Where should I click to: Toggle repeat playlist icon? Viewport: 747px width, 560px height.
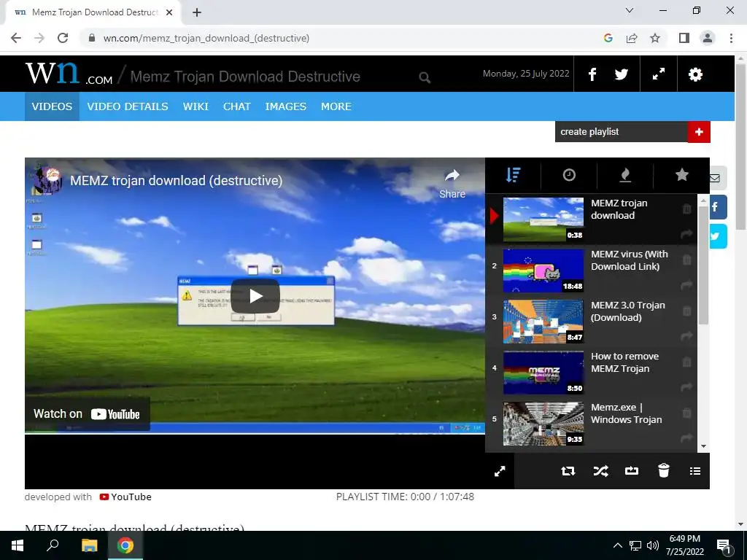(568, 472)
